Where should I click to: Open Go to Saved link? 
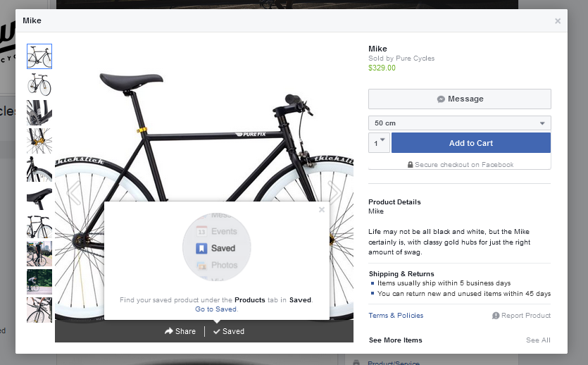tap(215, 309)
